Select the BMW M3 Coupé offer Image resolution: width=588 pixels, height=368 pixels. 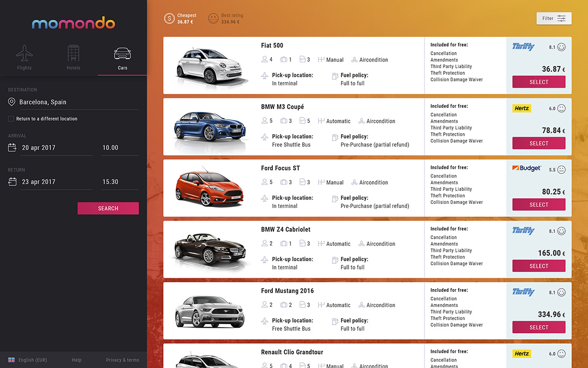(x=539, y=143)
